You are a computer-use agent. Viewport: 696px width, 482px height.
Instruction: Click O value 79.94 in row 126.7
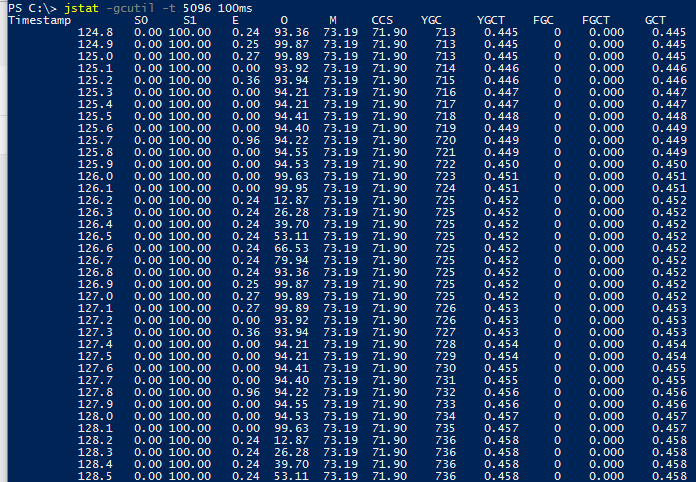[291, 260]
